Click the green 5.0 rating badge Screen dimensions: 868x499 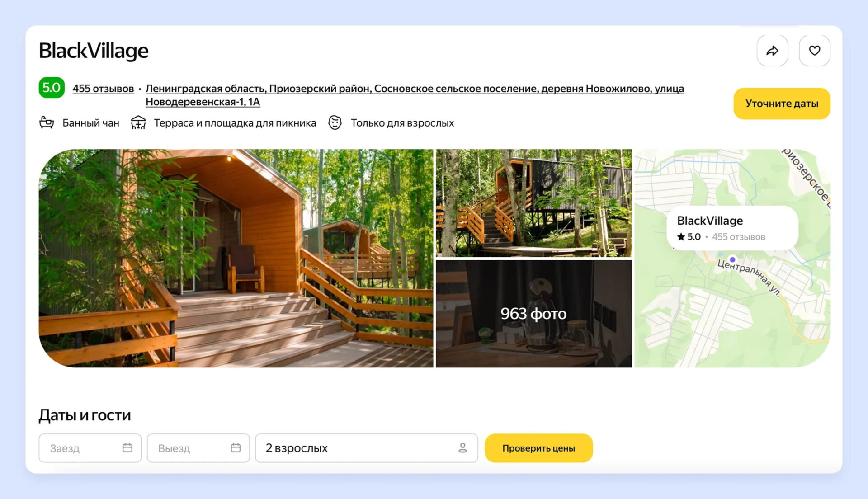[52, 88]
